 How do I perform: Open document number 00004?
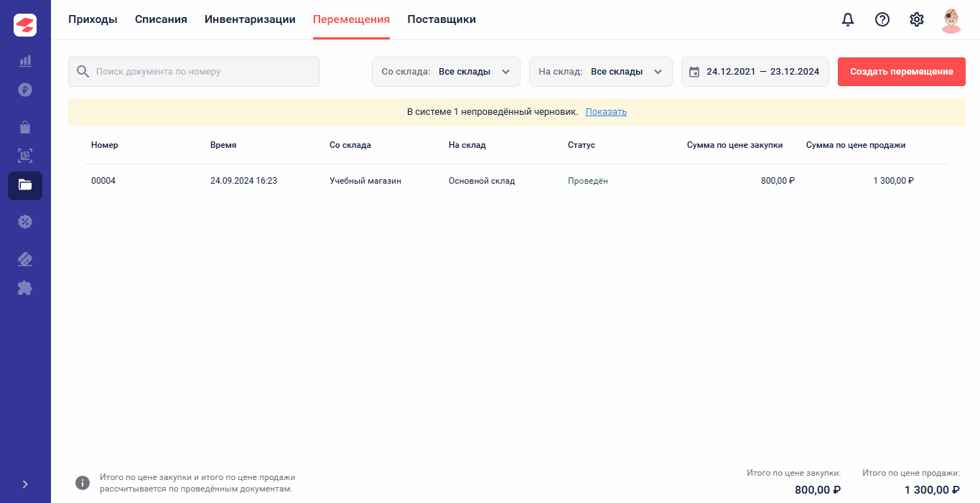point(103,181)
